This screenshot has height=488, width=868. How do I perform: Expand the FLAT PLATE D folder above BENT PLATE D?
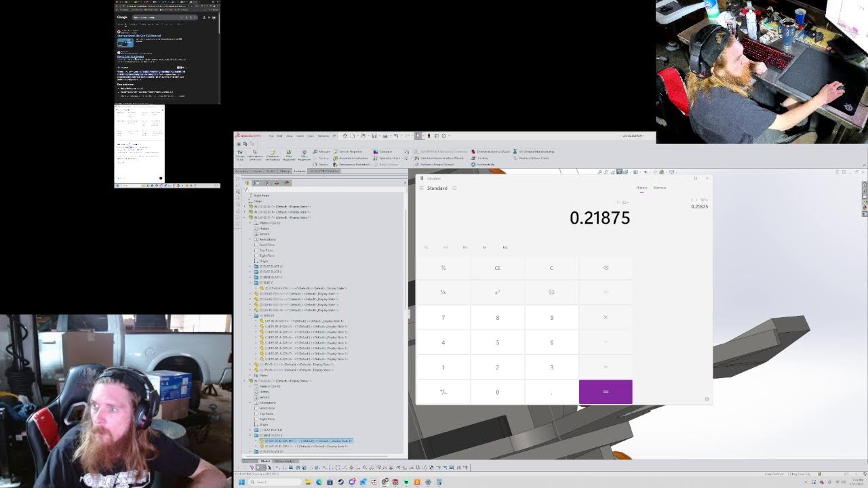[x=251, y=430]
